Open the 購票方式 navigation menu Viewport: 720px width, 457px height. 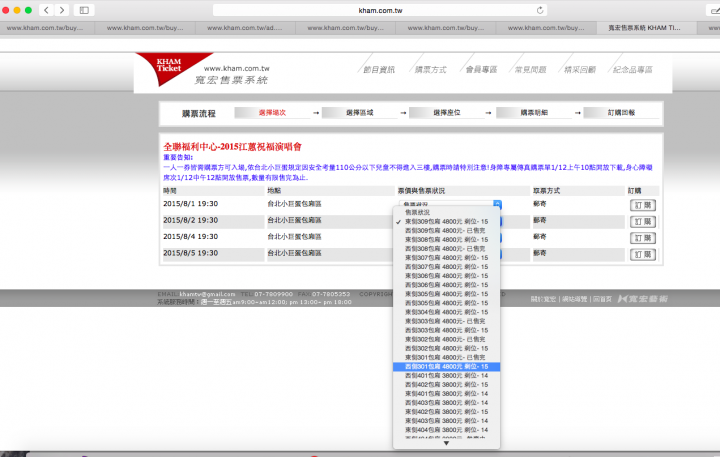pyautogui.click(x=430, y=70)
